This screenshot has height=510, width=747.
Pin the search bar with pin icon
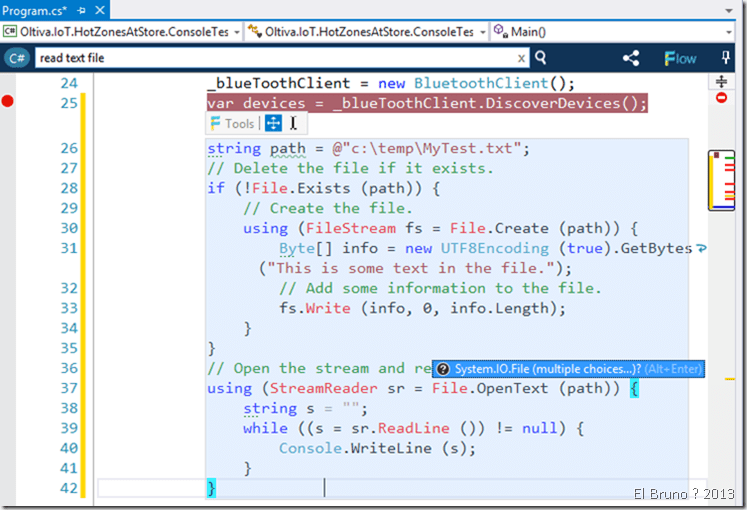click(726, 58)
